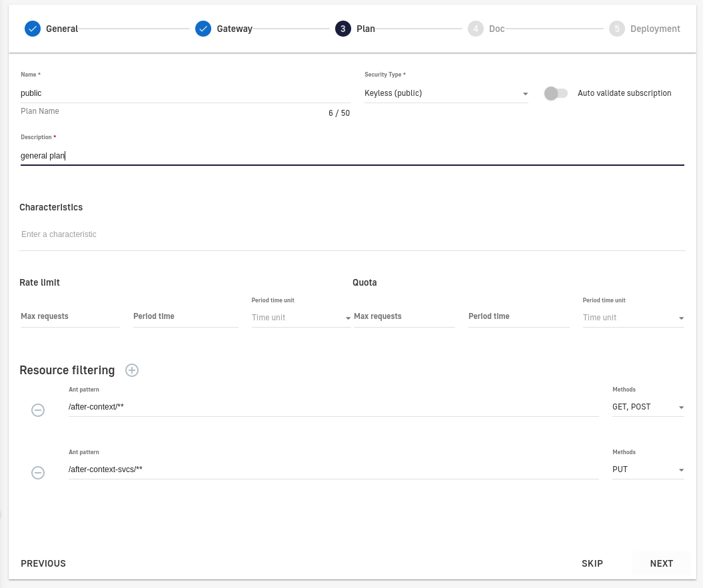Viewport: 703px width, 588px height.
Task: Open Methods dropdown showing PUT
Action: pyautogui.click(x=648, y=469)
